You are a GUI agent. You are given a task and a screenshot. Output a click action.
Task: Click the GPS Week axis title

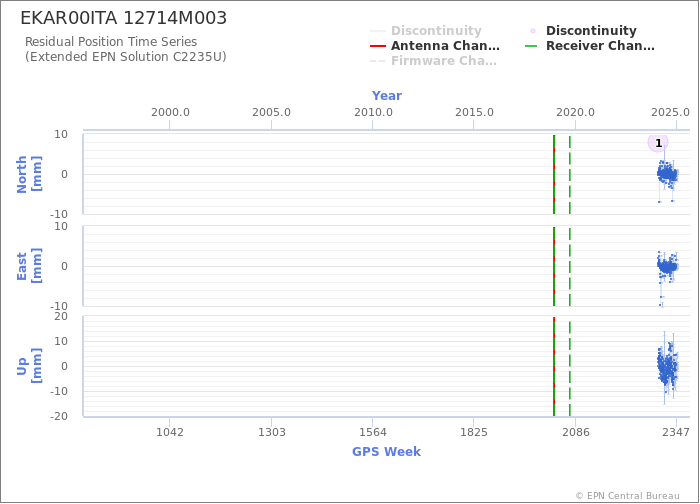pos(386,452)
